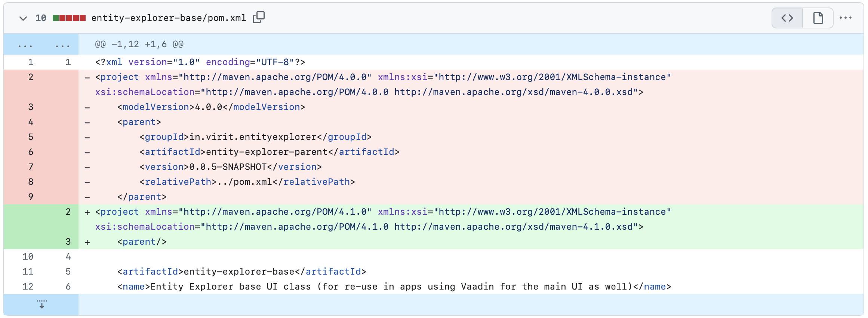Screen dimensions: 868x318
Task: Toggle the view to display source diff
Action: coord(787,17)
